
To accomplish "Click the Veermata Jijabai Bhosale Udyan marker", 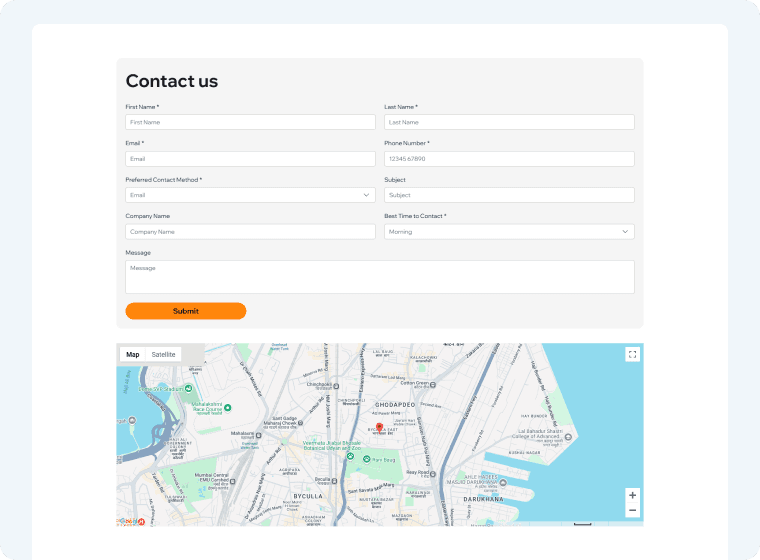I will [x=350, y=456].
